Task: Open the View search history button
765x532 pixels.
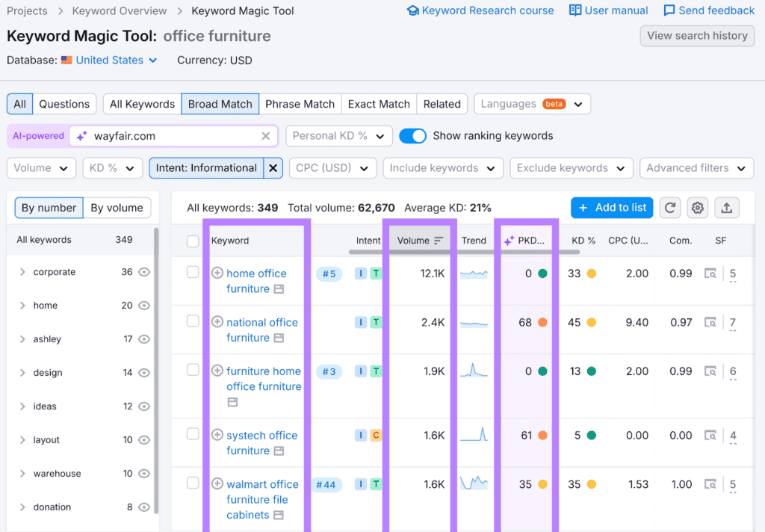Action: (697, 36)
